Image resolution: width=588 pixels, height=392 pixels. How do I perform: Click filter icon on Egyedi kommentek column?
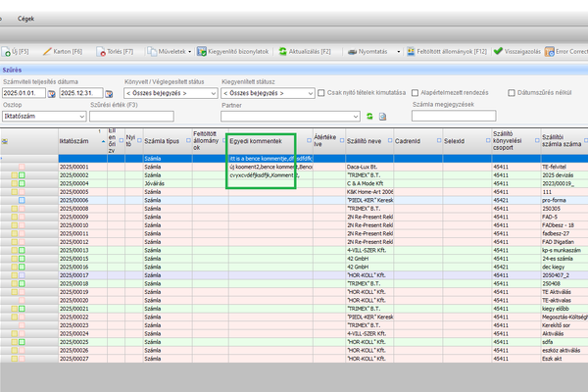[x=309, y=140]
